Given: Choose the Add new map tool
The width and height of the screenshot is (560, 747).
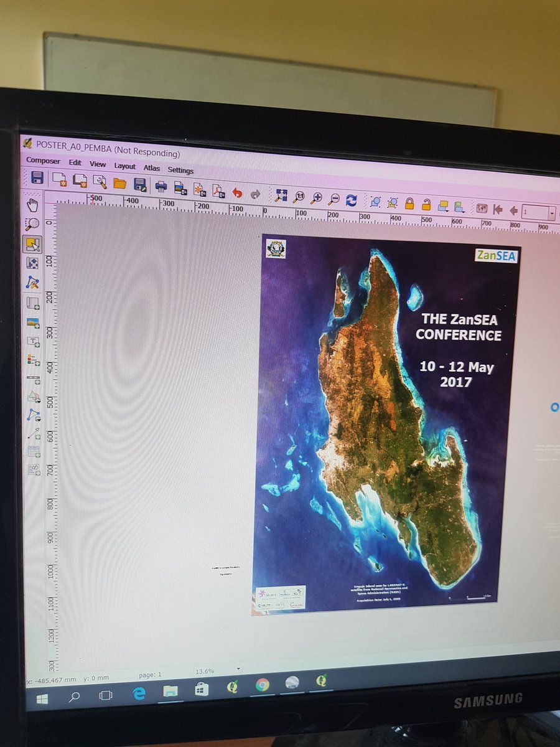Looking at the screenshot, I should pyautogui.click(x=33, y=303).
